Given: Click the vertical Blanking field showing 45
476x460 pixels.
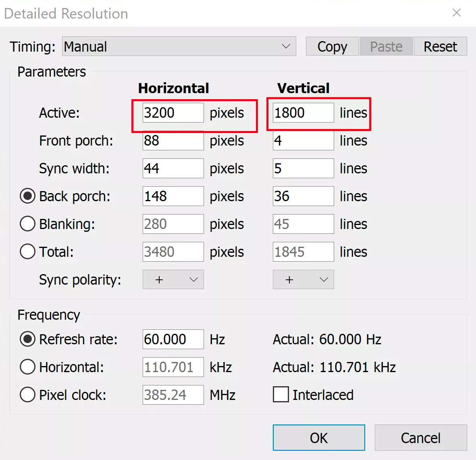Looking at the screenshot, I should pyautogui.click(x=303, y=224).
